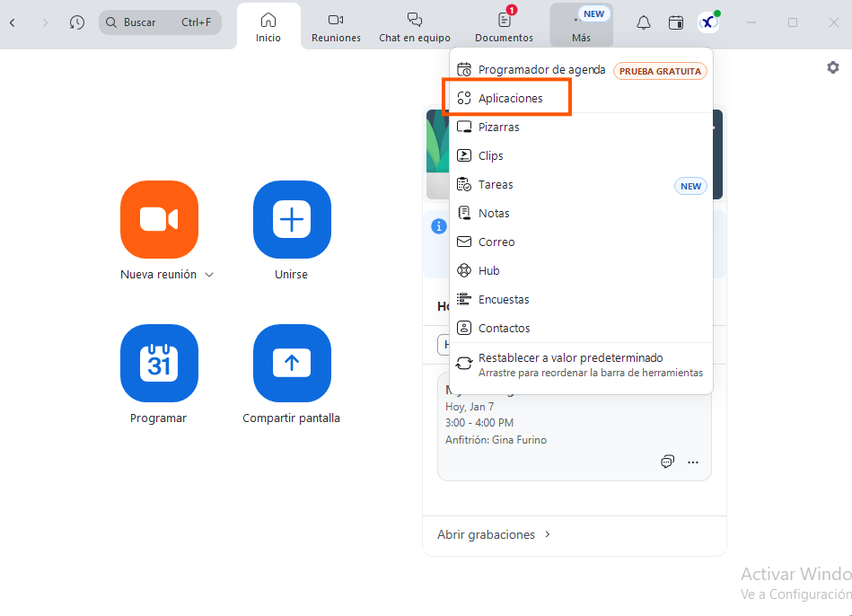Go forward with the forward arrow

tap(45, 22)
